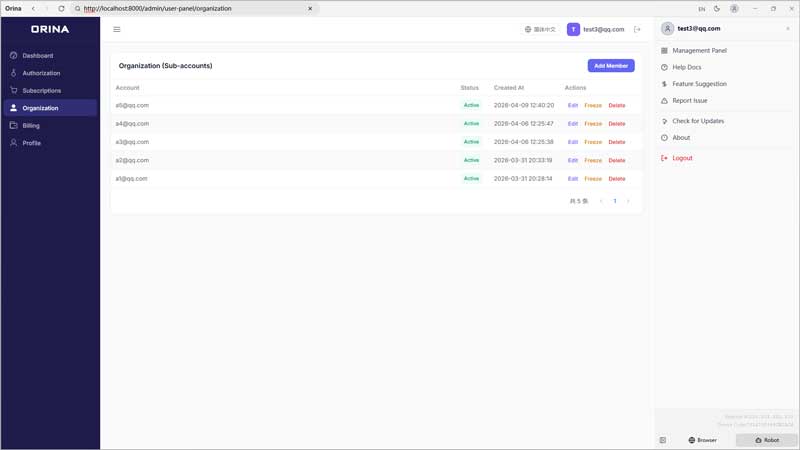
Task: Close the user side panel
Action: [788, 29]
